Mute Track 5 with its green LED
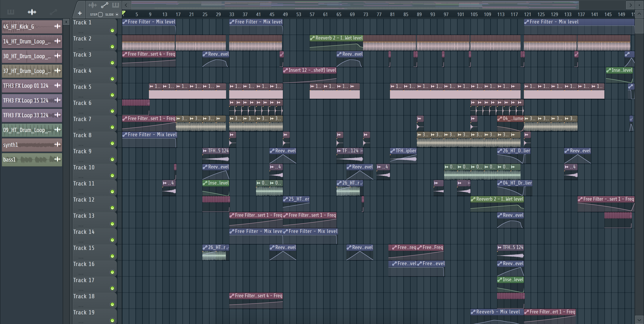The image size is (644, 324). coord(112,95)
